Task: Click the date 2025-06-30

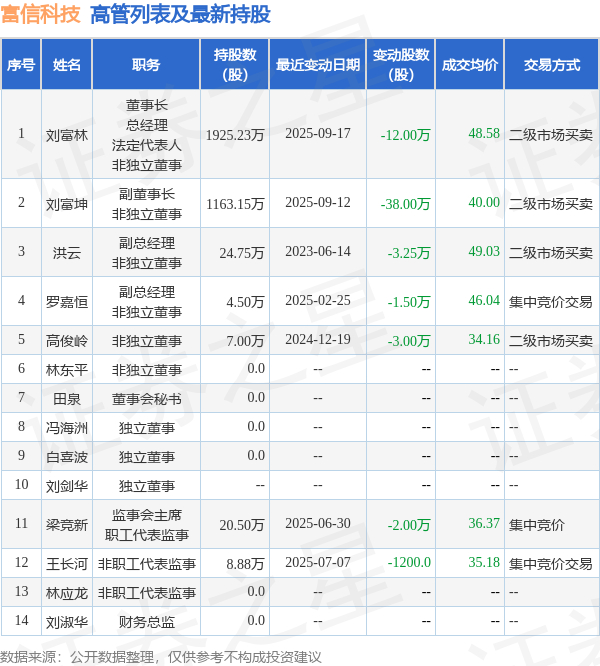Action: pos(318,523)
